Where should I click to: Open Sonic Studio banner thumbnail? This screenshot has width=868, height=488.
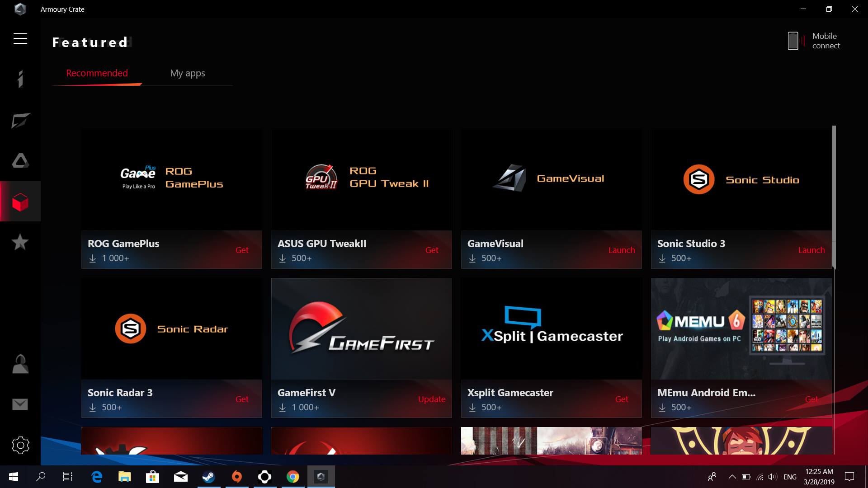tap(741, 179)
